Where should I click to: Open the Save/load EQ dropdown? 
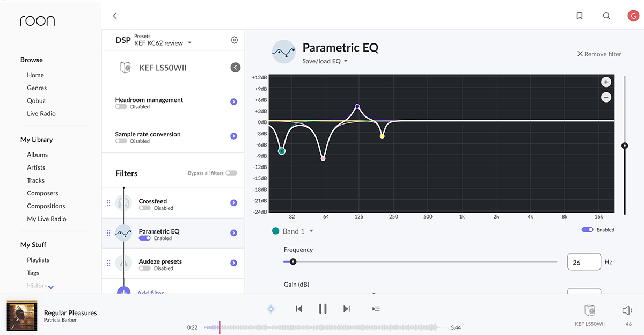click(x=325, y=61)
